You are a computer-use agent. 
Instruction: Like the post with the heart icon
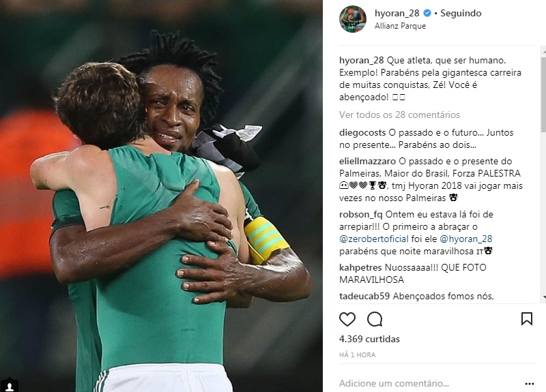click(x=347, y=319)
